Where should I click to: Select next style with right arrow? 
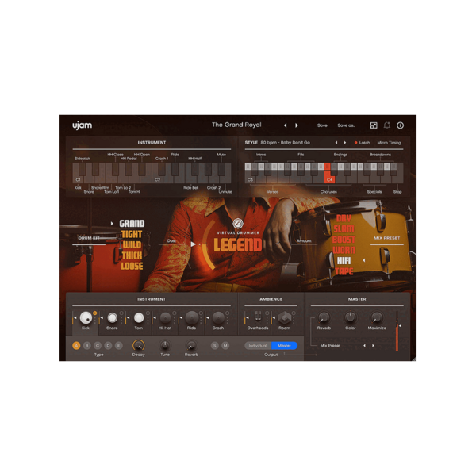345,143
